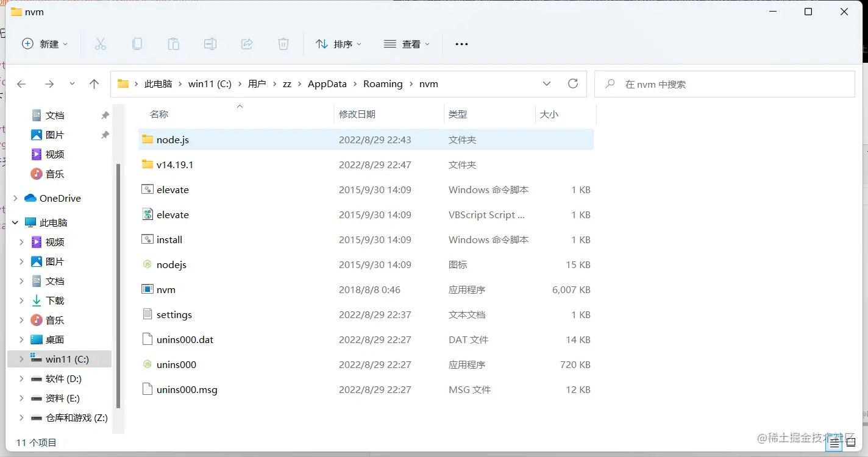Open recent locations dropdown arrow
The height and width of the screenshot is (457, 868).
click(x=72, y=83)
